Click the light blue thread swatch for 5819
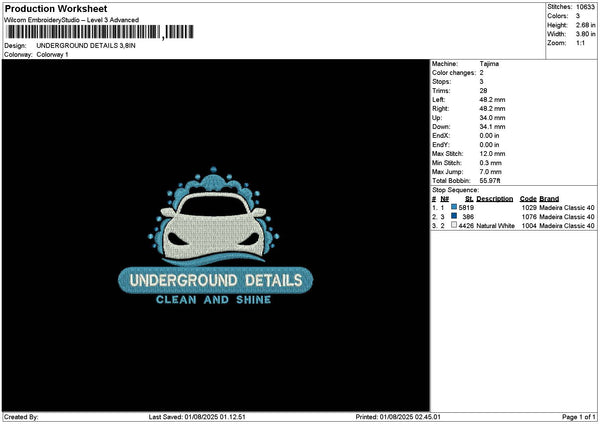 click(x=454, y=207)
